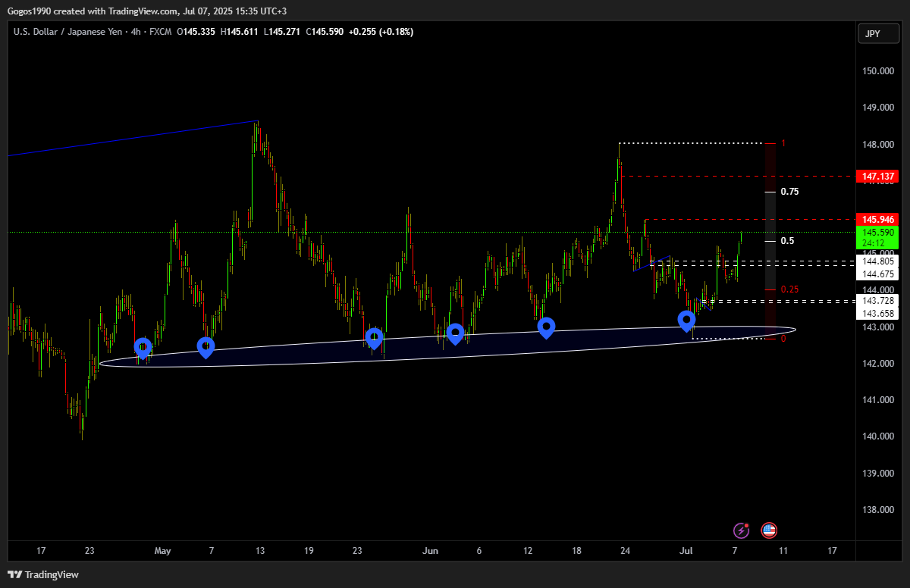Click the Fibonacci '0.5' level label

tap(787, 241)
